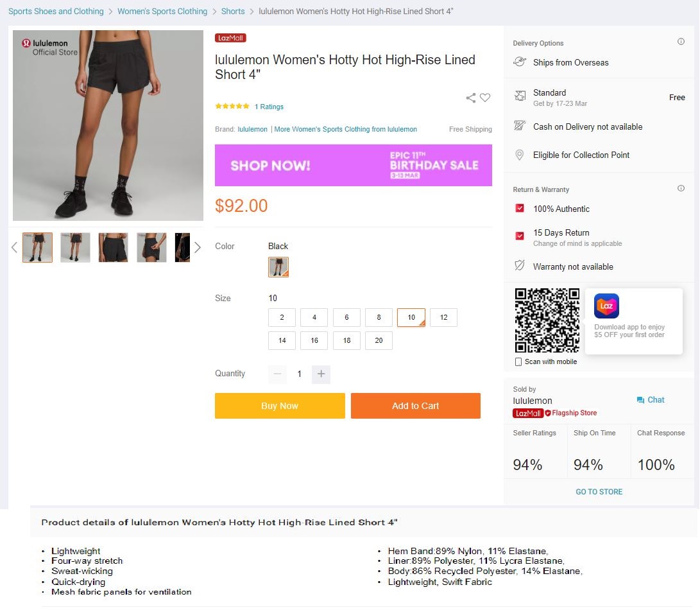This screenshot has width=700, height=610.
Task: Click the QR code image
Action: point(547,320)
